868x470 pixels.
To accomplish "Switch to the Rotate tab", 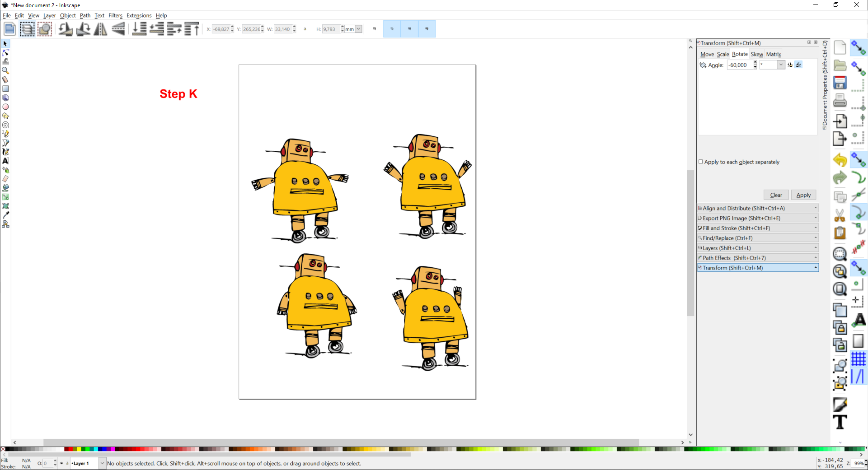I will point(740,54).
